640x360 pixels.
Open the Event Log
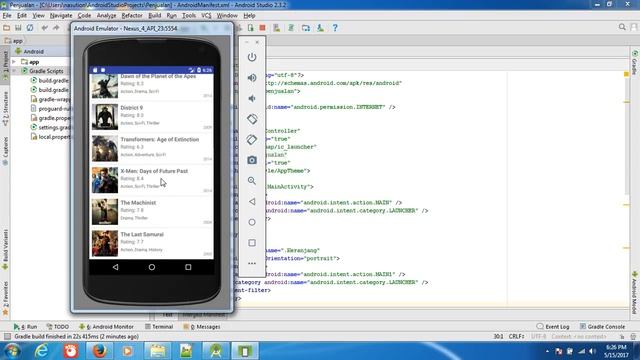[553, 327]
